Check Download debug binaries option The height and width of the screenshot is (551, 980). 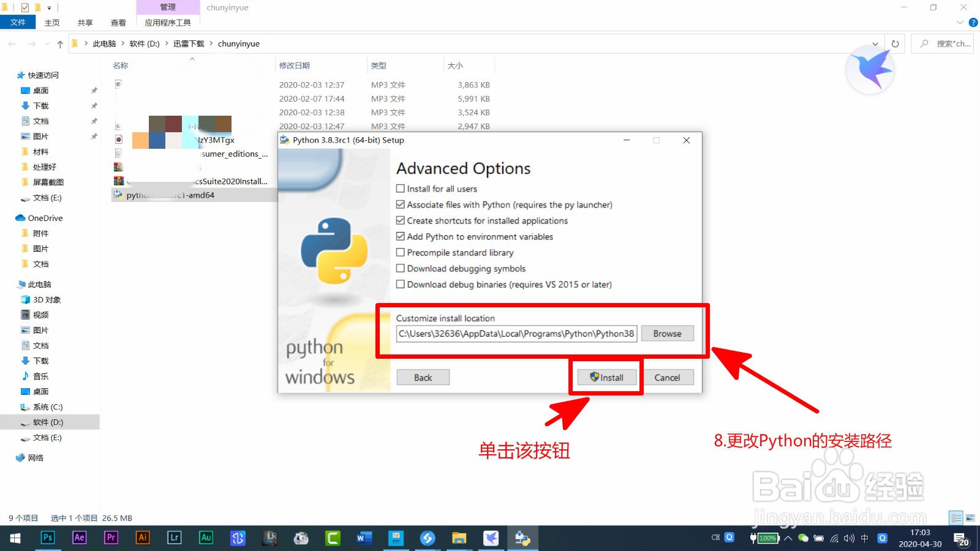pos(401,284)
